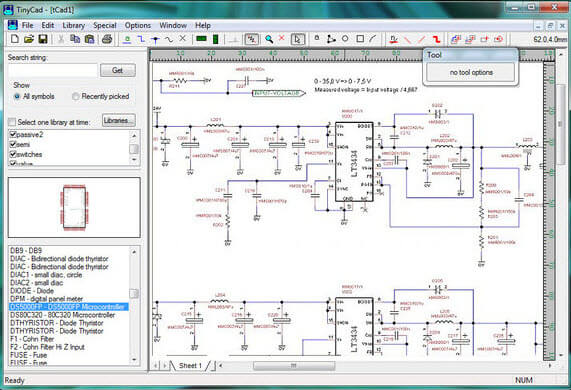
Task: Focus the Search string input field
Action: pyautogui.click(x=53, y=70)
